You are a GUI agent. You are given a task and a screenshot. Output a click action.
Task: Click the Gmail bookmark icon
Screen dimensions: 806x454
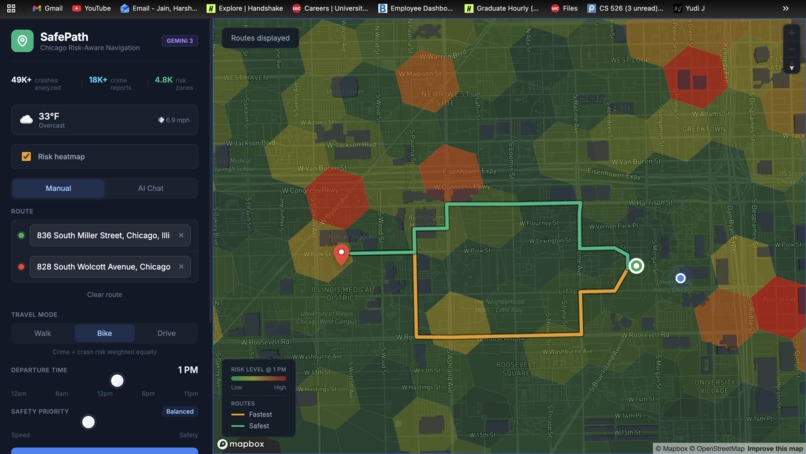coord(36,8)
